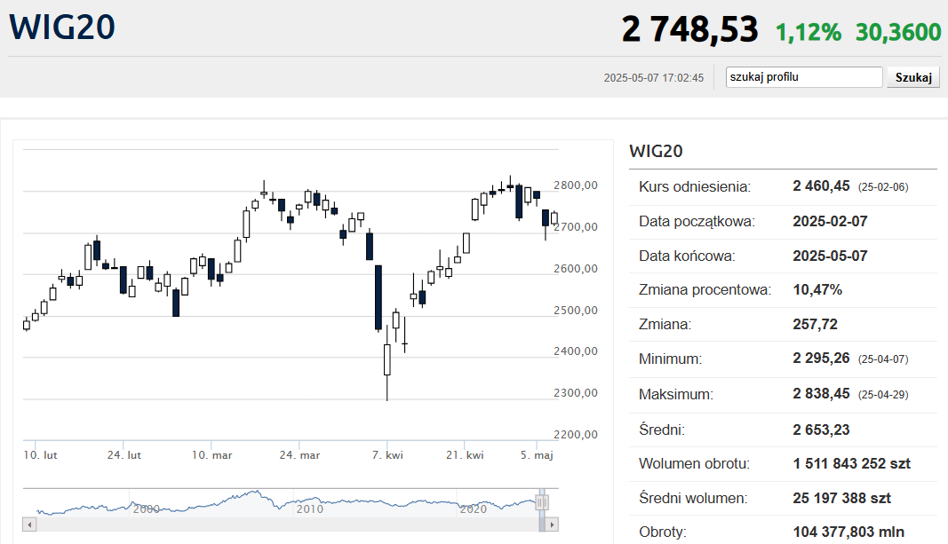Click the '21. kwi' axis label
This screenshot has height=544, width=948.
click(465, 455)
